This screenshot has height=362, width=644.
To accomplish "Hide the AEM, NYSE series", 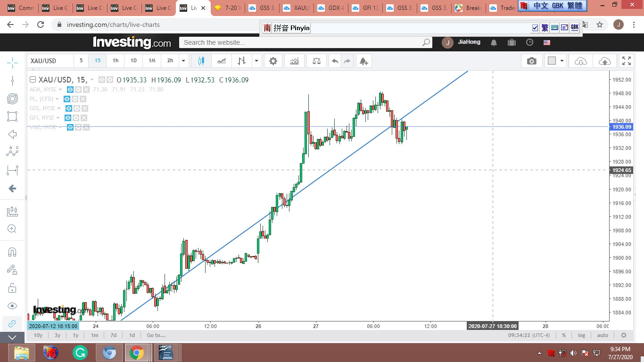I will pyautogui.click(x=70, y=90).
